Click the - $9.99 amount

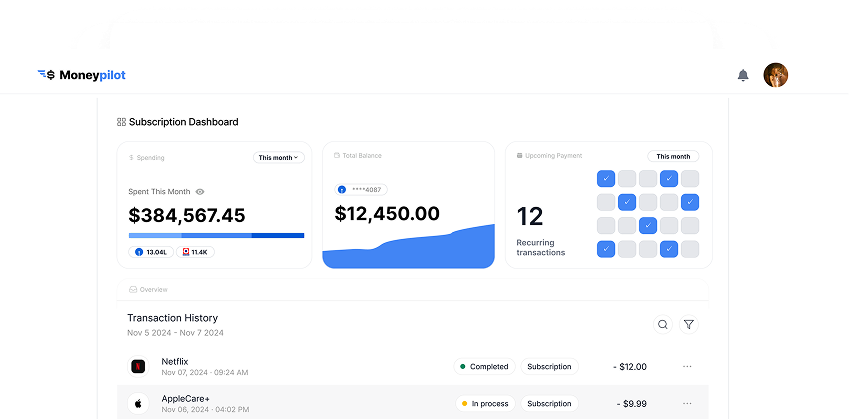631,404
